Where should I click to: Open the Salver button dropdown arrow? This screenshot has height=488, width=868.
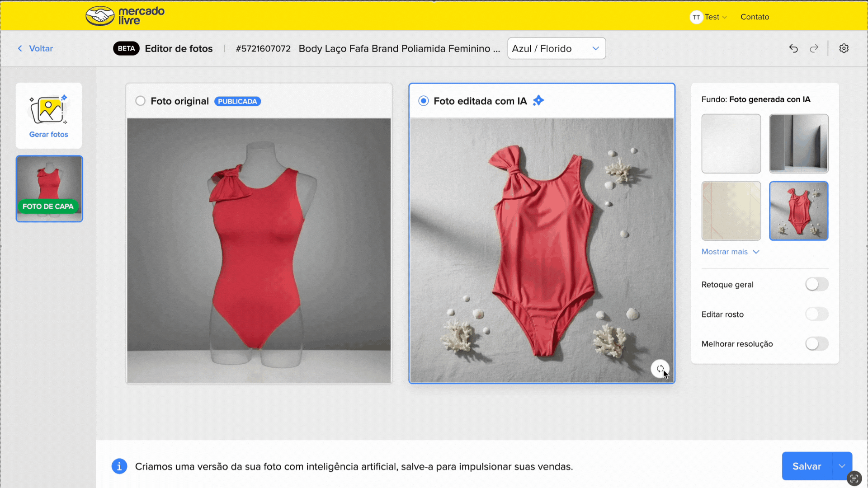(842, 466)
